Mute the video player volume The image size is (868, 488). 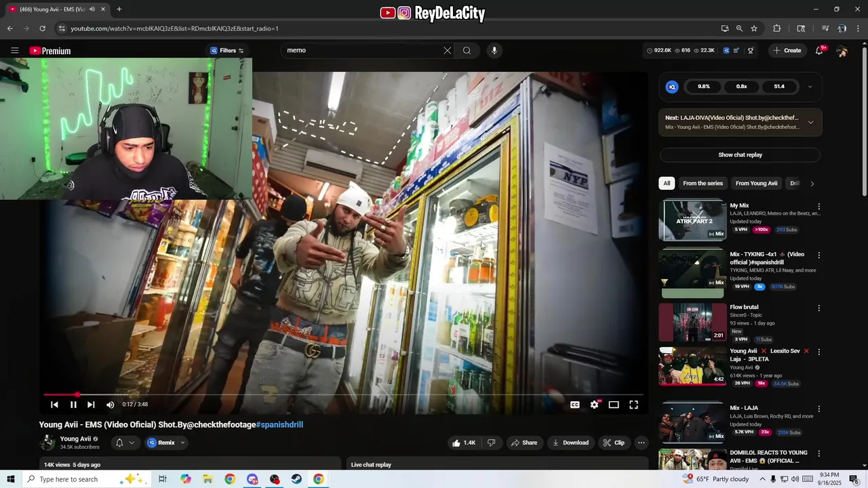click(x=110, y=405)
